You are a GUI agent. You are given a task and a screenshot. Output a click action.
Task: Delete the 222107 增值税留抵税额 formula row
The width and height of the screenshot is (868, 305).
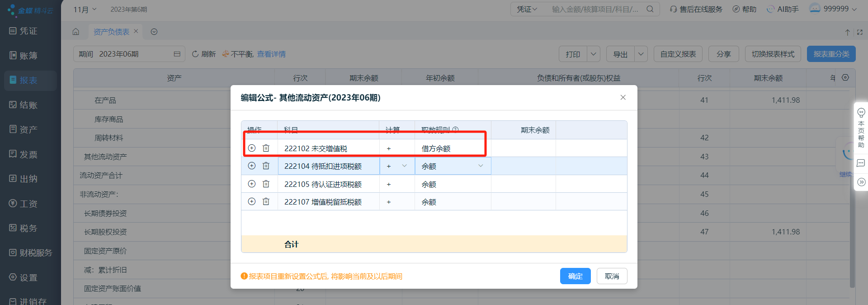tap(266, 202)
